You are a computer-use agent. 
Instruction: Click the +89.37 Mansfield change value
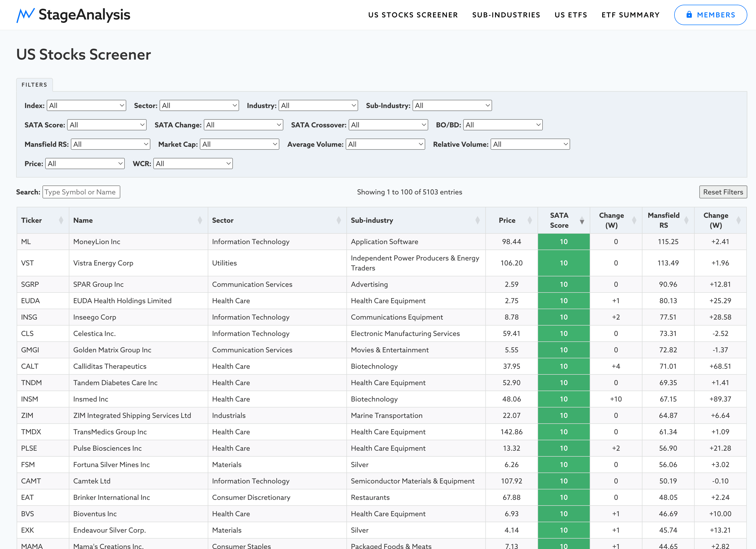click(x=720, y=399)
